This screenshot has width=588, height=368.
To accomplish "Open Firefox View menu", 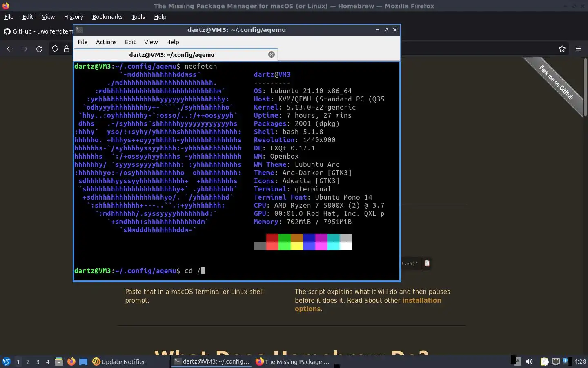I will [x=48, y=17].
